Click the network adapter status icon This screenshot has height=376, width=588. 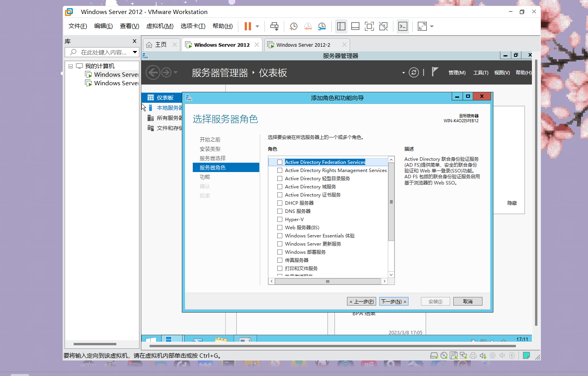pos(463,355)
